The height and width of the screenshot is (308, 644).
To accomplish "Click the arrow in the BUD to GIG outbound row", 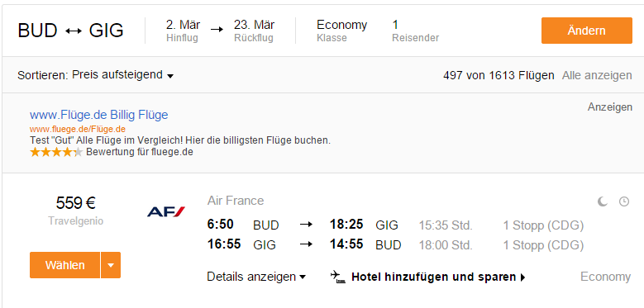I will pos(306,225).
